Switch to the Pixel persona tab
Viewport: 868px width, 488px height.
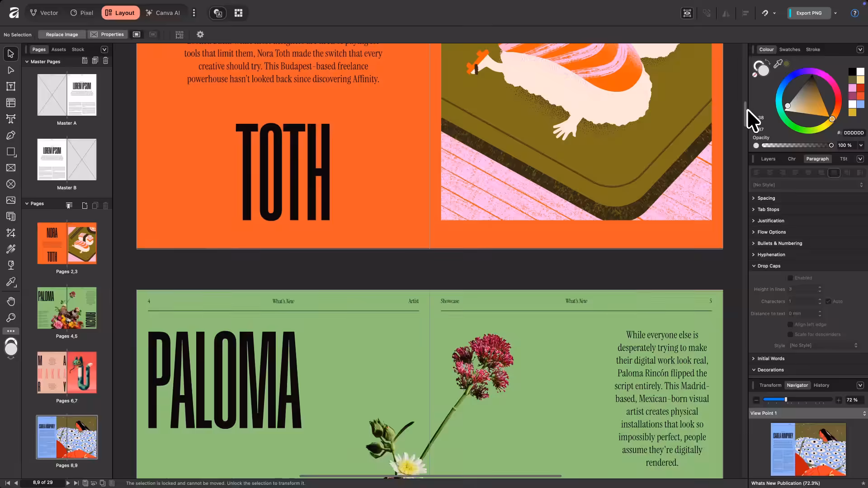click(x=82, y=13)
